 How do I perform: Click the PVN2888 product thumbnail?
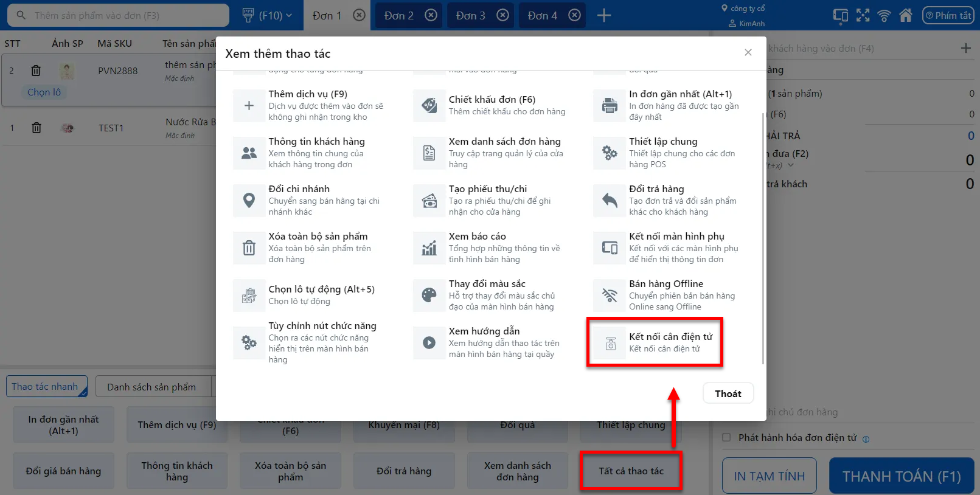(x=67, y=71)
